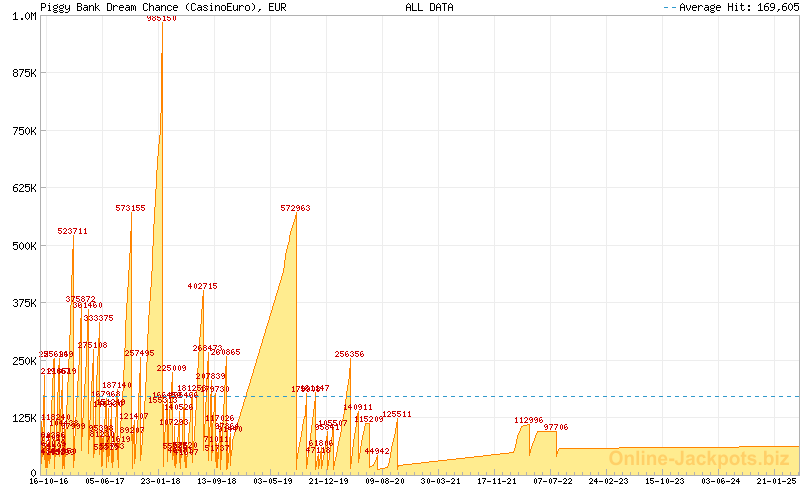Click the 16-10-16 start date label
Screen dimensions: 800x490
pos(49,481)
